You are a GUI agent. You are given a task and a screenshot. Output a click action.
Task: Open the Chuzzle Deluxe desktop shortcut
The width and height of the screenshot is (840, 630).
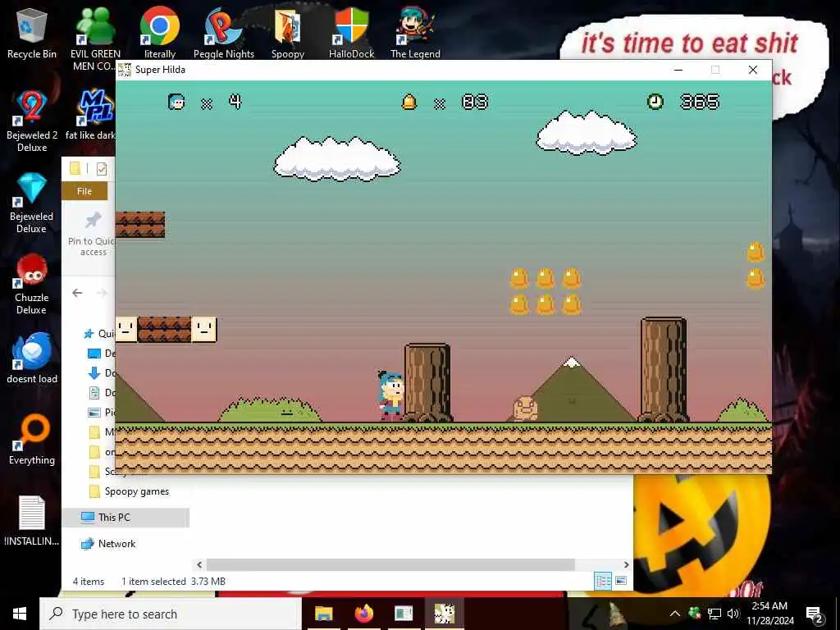(32, 284)
